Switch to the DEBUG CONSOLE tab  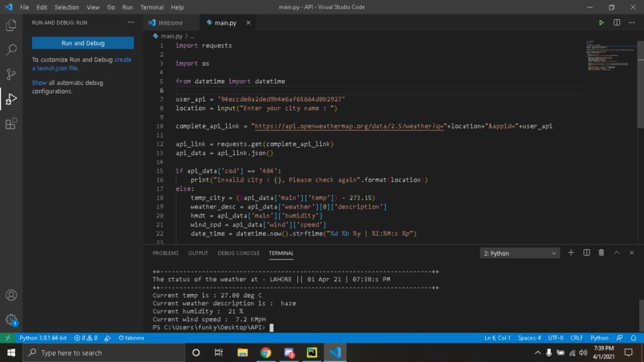pos(239,253)
